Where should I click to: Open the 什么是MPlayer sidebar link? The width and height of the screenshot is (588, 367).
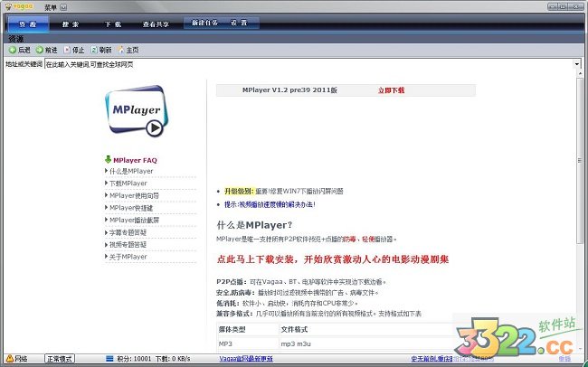pos(131,171)
